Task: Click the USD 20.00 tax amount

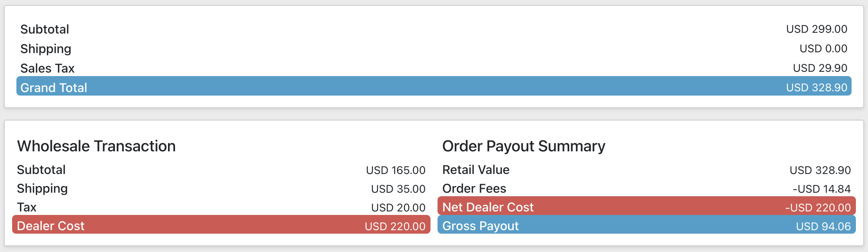Action: 398,208
